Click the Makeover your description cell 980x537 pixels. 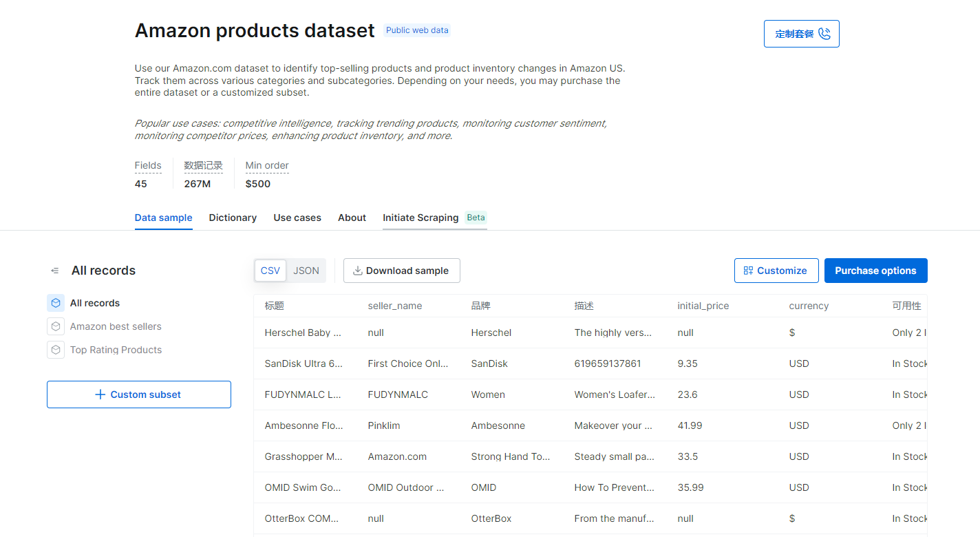click(x=613, y=425)
